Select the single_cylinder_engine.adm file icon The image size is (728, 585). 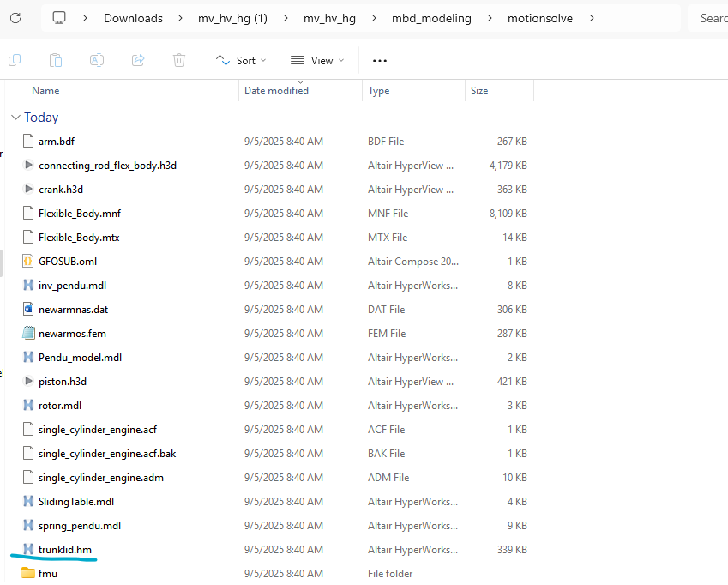(x=28, y=477)
